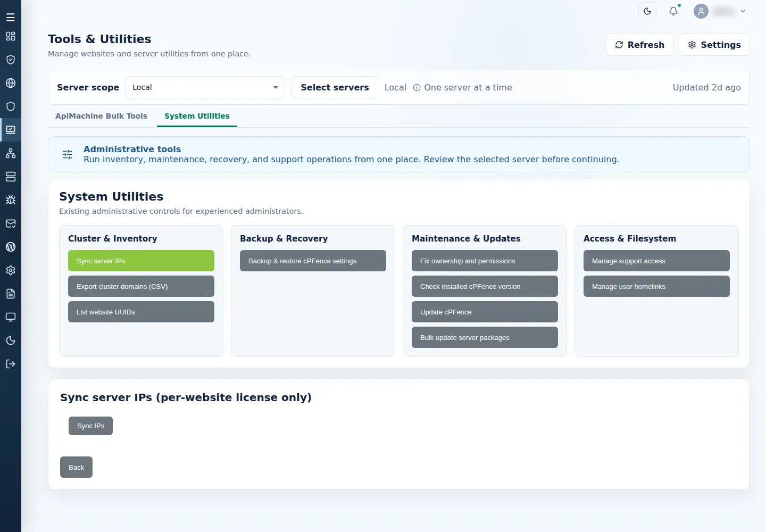The height and width of the screenshot is (532, 766).
Task: Open the gear icon in the sidebar
Action: pyautogui.click(x=11, y=270)
